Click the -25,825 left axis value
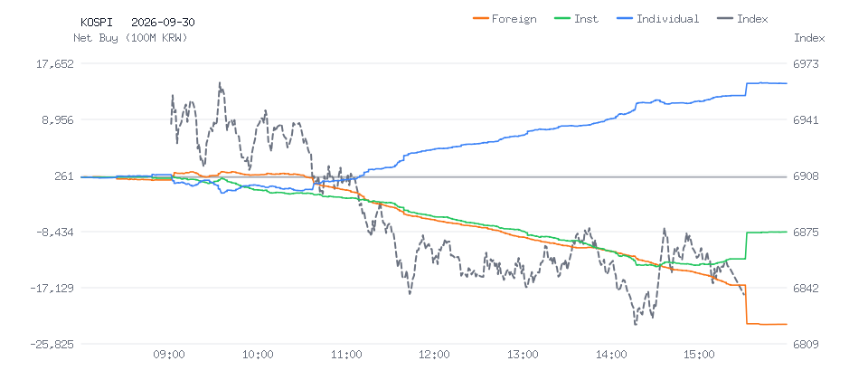Screen dimensions: 868x380 coord(52,345)
